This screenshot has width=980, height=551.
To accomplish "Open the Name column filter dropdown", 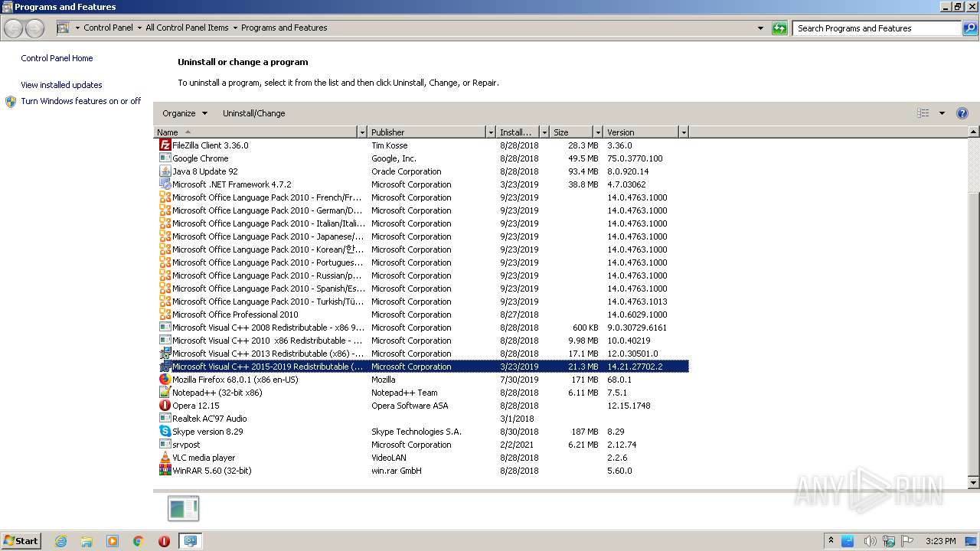I will click(362, 132).
